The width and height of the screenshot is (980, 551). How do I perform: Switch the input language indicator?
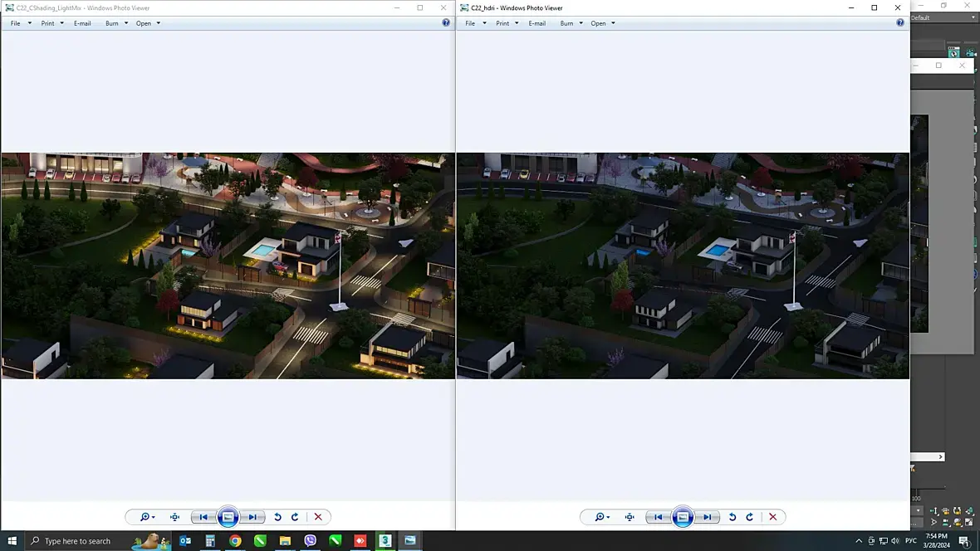(911, 541)
